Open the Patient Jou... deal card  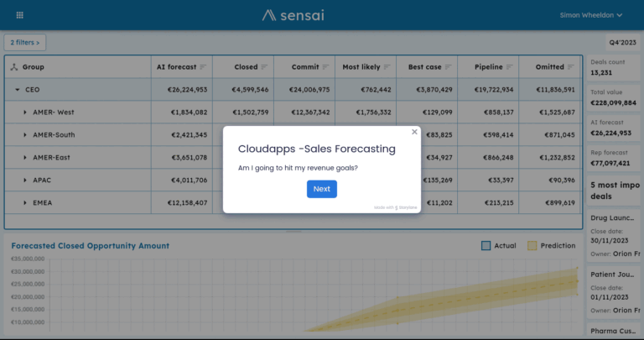(x=613, y=292)
